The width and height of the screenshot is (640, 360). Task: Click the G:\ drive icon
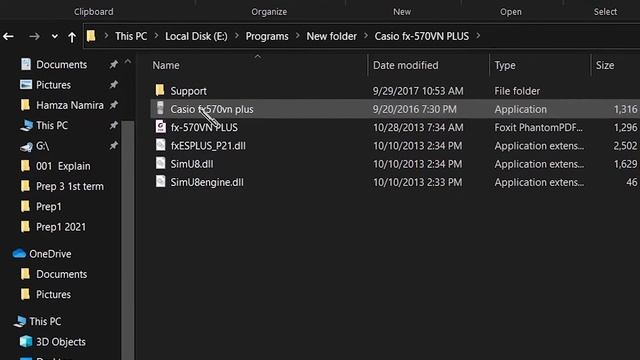pyautogui.click(x=26, y=146)
